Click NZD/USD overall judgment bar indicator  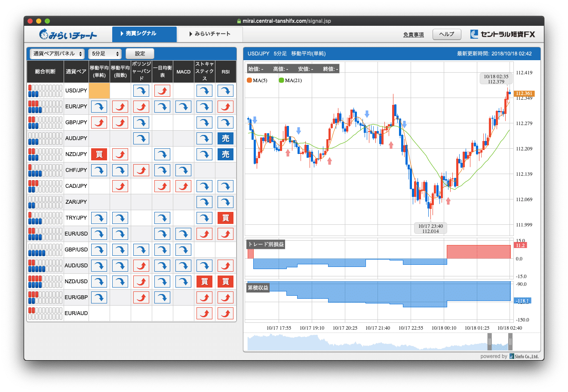click(45, 282)
